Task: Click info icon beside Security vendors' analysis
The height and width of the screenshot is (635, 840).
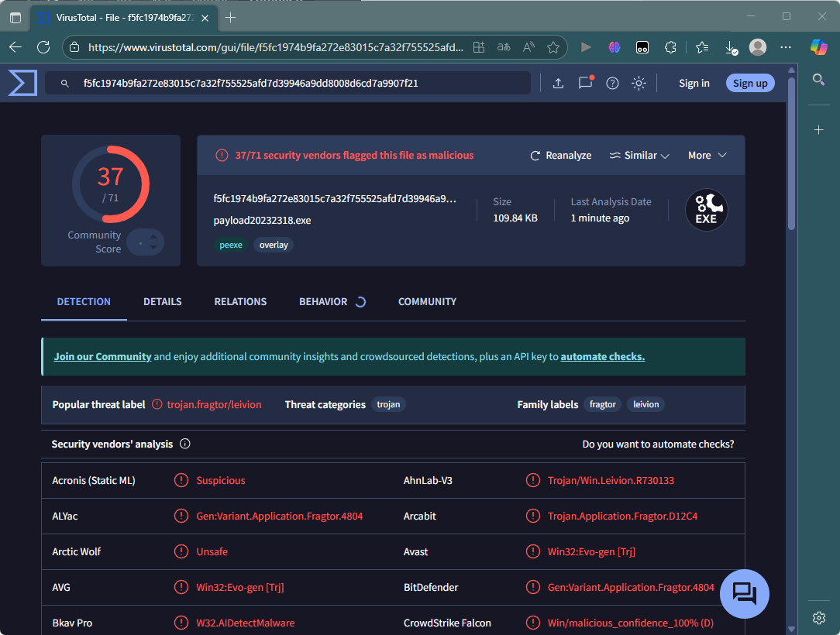Action: click(x=185, y=444)
